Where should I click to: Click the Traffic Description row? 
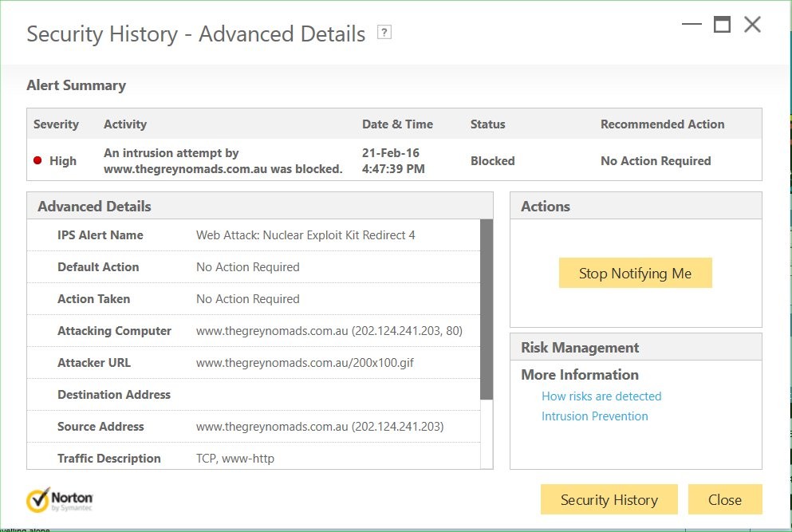click(254, 459)
